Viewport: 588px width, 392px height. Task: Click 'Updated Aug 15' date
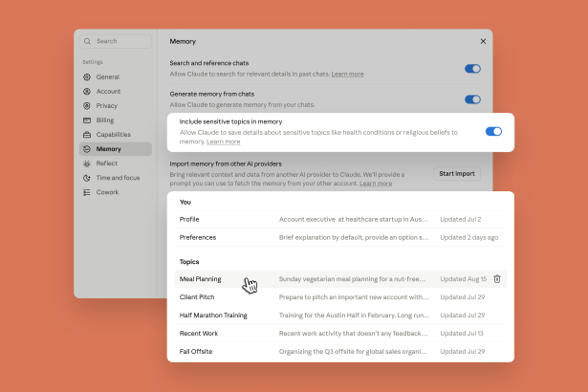(463, 279)
